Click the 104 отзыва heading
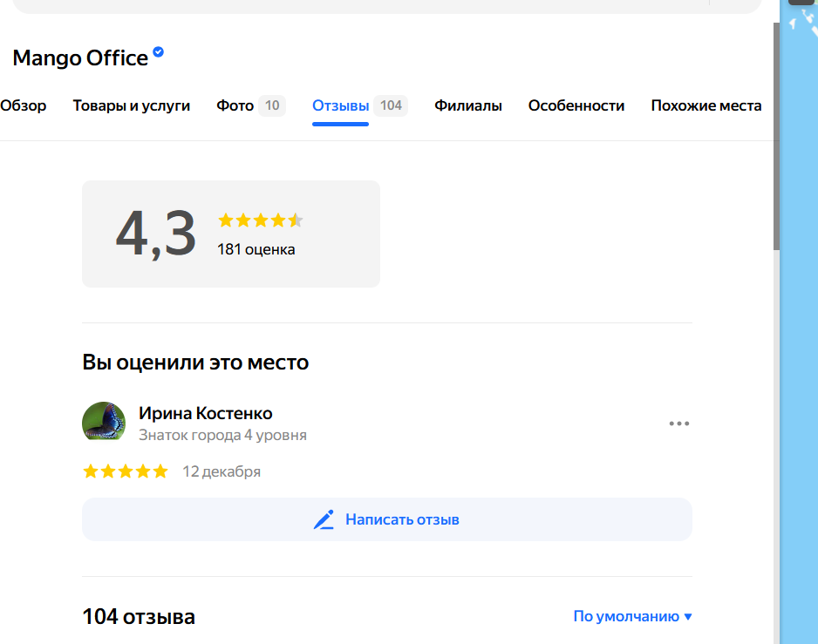 [139, 616]
